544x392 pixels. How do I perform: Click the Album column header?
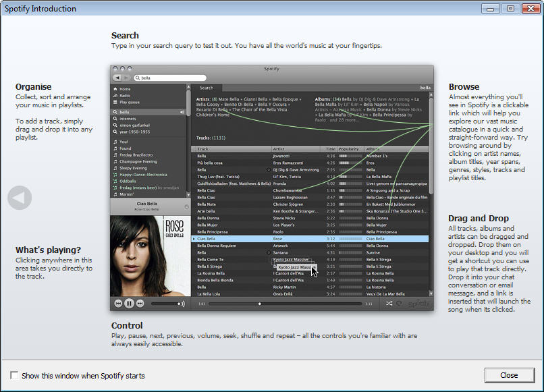coord(397,149)
